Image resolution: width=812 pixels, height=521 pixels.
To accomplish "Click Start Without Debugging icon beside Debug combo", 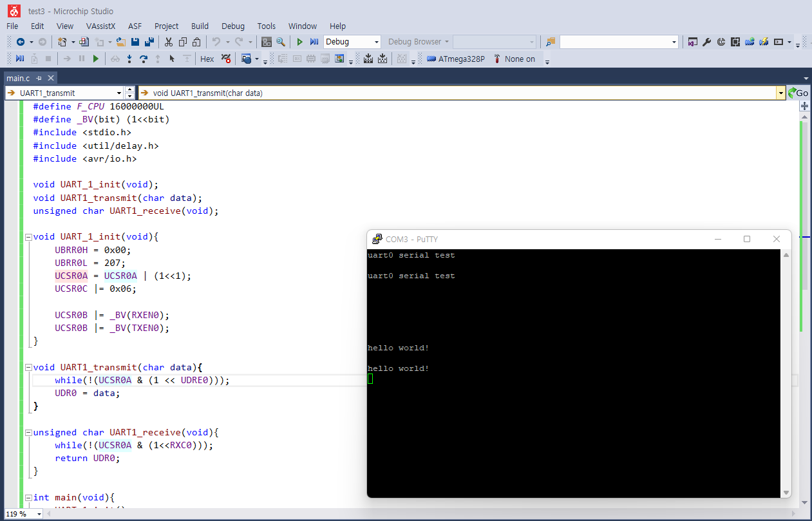I will click(x=314, y=42).
